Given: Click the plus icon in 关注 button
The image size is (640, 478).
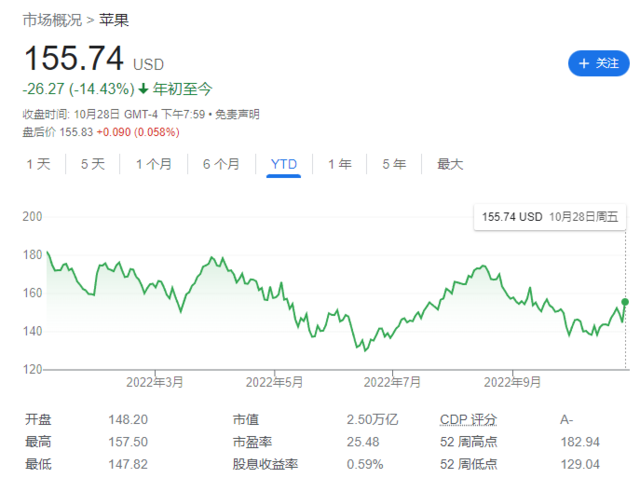Looking at the screenshot, I should [x=584, y=63].
